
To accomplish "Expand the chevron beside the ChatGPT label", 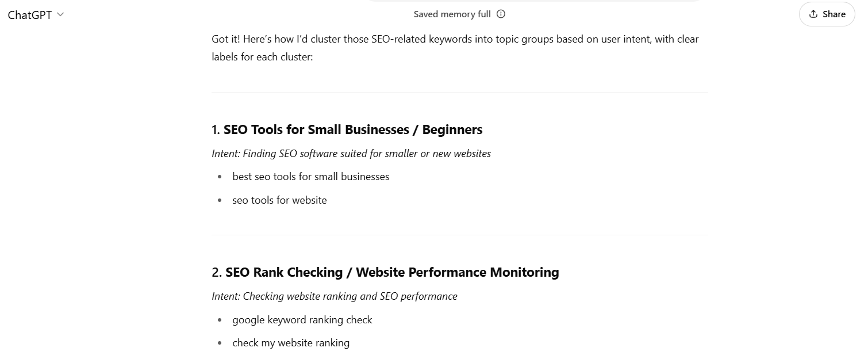I will coord(60,16).
